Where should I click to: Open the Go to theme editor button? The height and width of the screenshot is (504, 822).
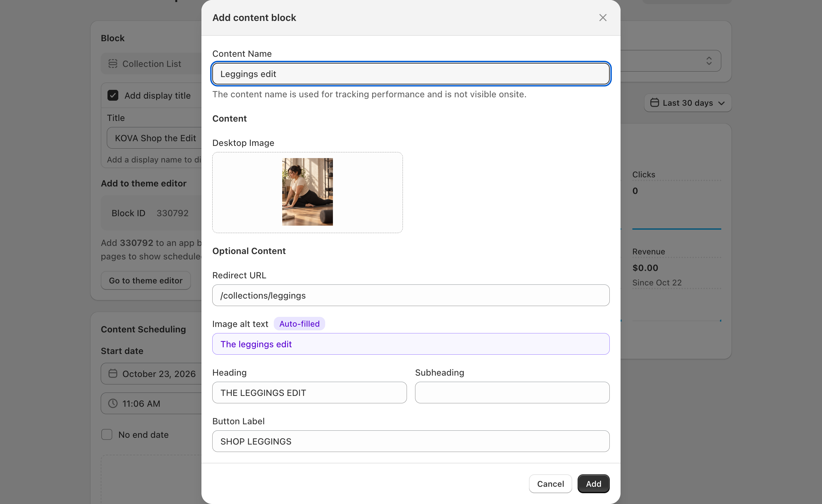tap(146, 280)
